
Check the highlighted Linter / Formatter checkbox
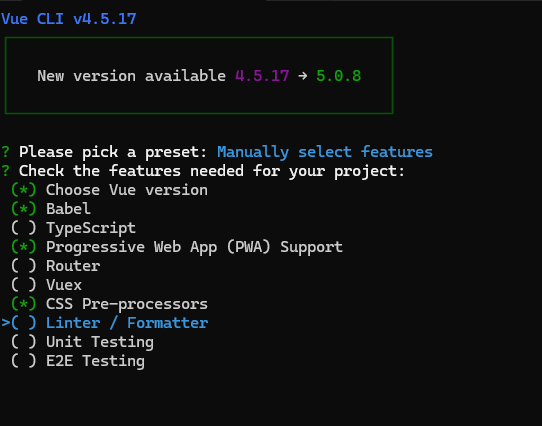click(24, 323)
